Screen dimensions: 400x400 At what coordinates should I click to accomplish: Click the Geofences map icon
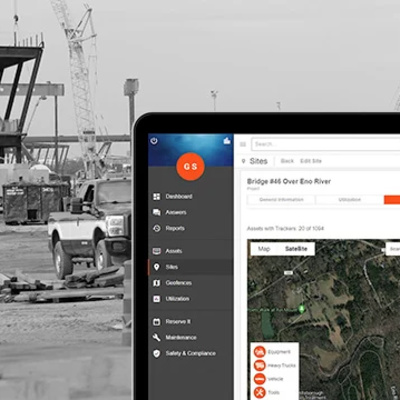point(156,283)
